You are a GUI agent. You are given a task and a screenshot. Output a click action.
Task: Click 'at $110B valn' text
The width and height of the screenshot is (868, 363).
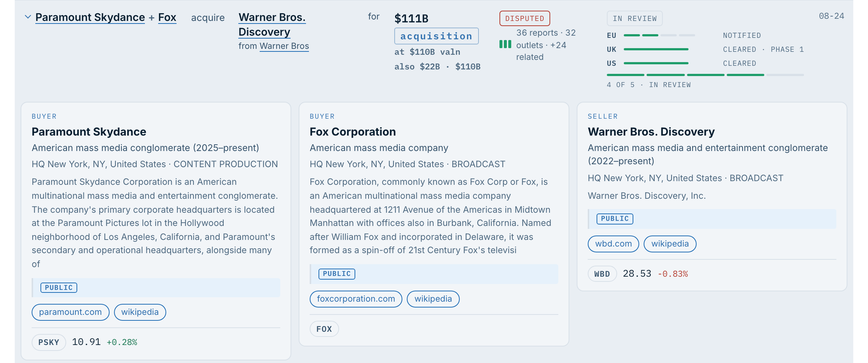(x=427, y=52)
